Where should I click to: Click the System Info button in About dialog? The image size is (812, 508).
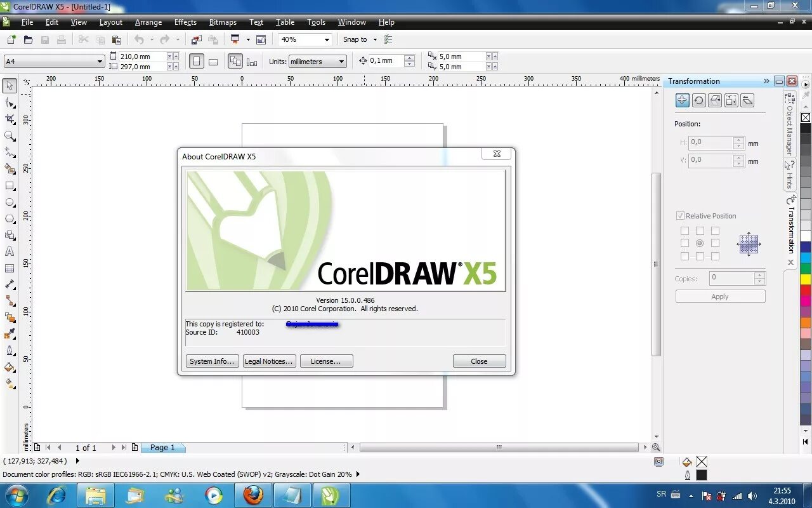[x=212, y=361]
